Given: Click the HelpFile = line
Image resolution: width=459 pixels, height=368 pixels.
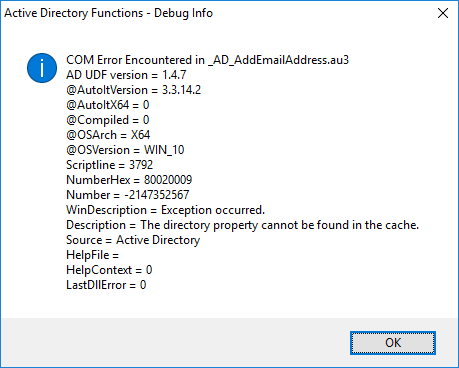Looking at the screenshot, I should (92, 255).
